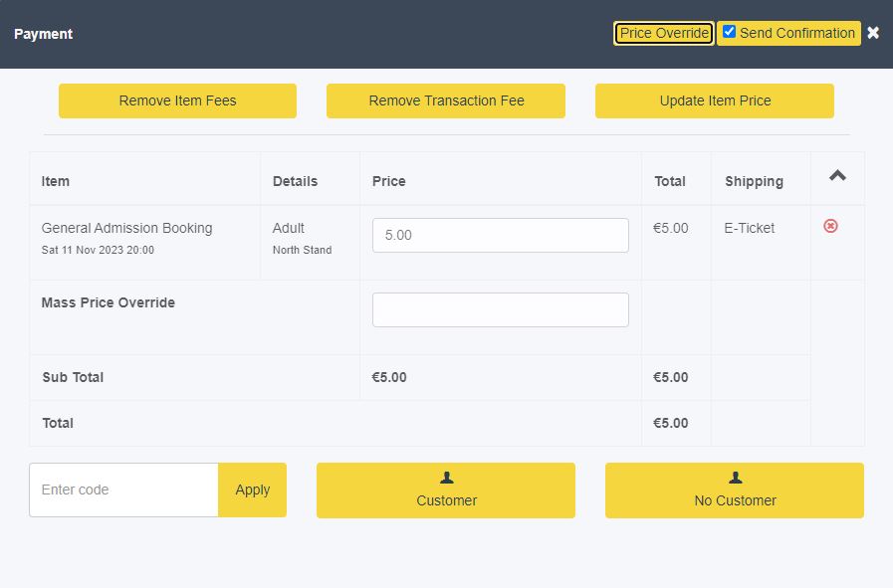893x588 pixels.
Task: Click the E-Ticket shipping value
Action: (x=750, y=228)
